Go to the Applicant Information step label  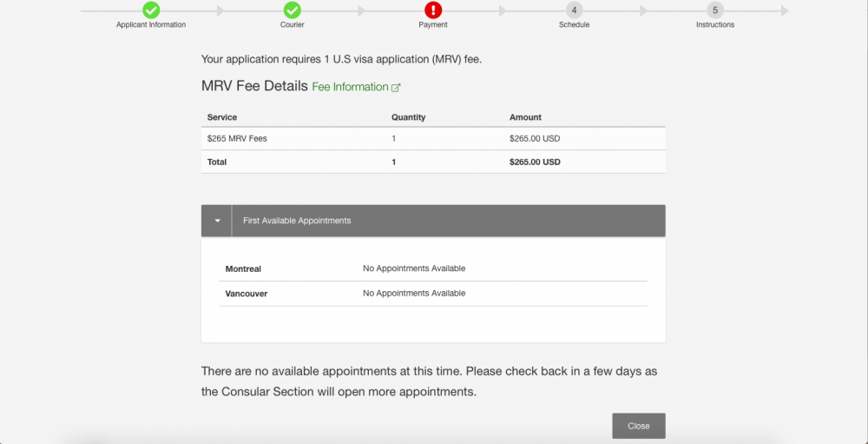tap(151, 25)
